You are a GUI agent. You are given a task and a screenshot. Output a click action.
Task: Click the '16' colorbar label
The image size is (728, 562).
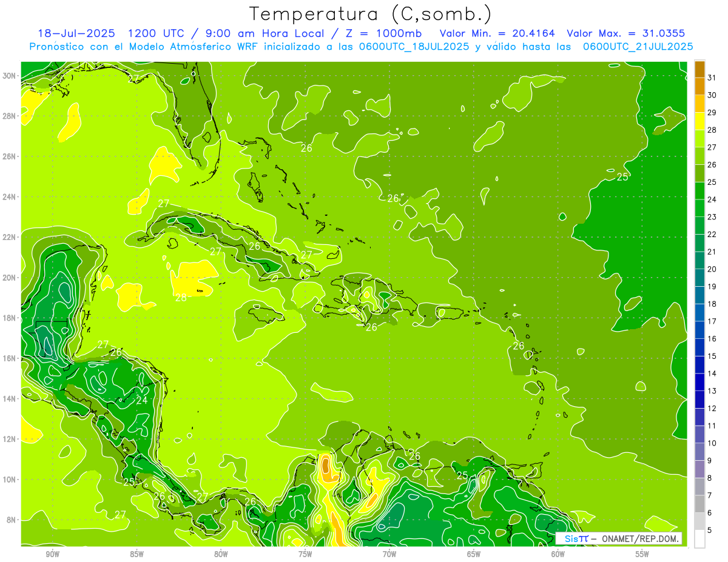click(712, 339)
